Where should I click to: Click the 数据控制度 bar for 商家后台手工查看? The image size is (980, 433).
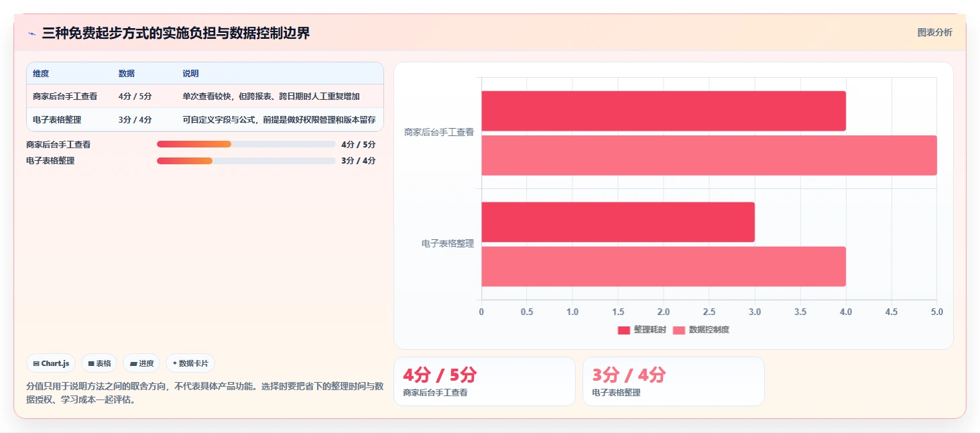point(709,156)
